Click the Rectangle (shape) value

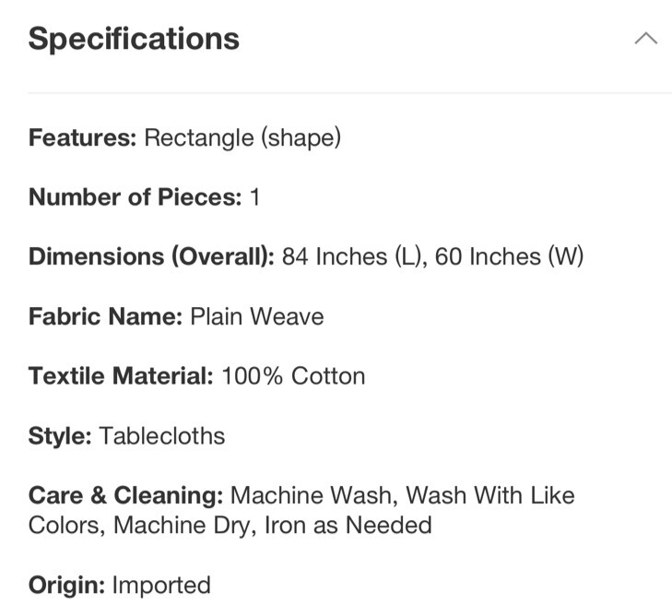242,137
